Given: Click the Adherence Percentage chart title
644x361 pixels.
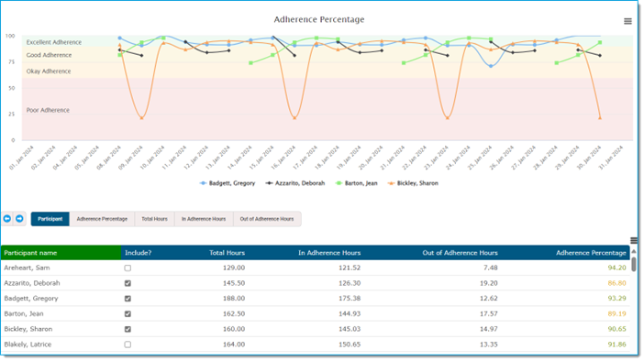Looking at the screenshot, I should (319, 19).
